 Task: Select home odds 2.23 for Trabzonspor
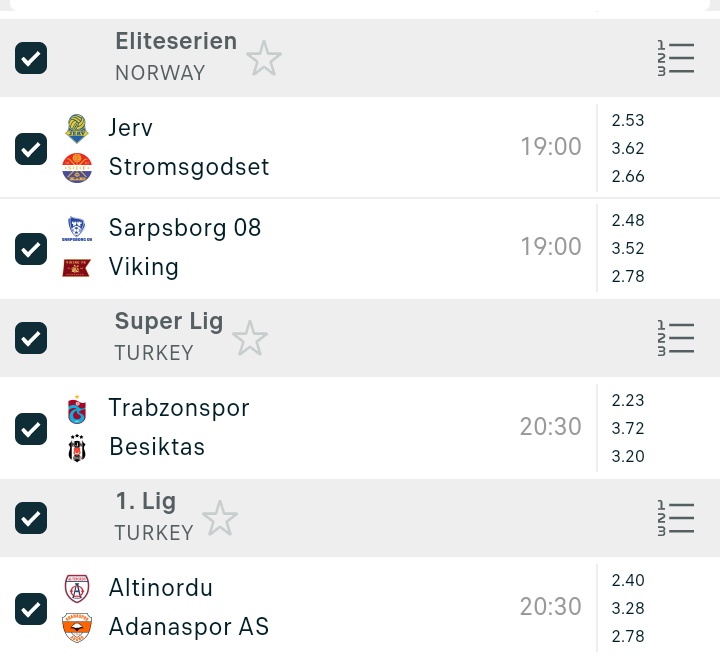628,400
